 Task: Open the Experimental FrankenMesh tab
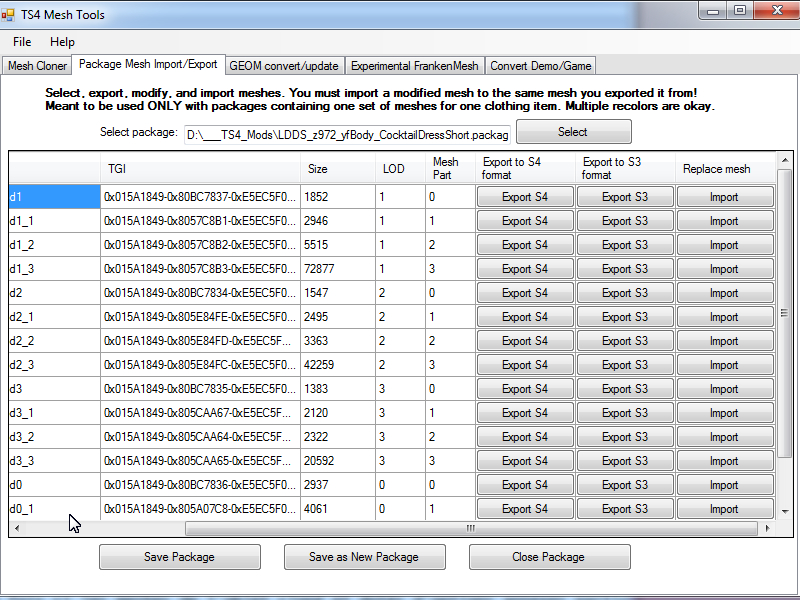tap(414, 66)
